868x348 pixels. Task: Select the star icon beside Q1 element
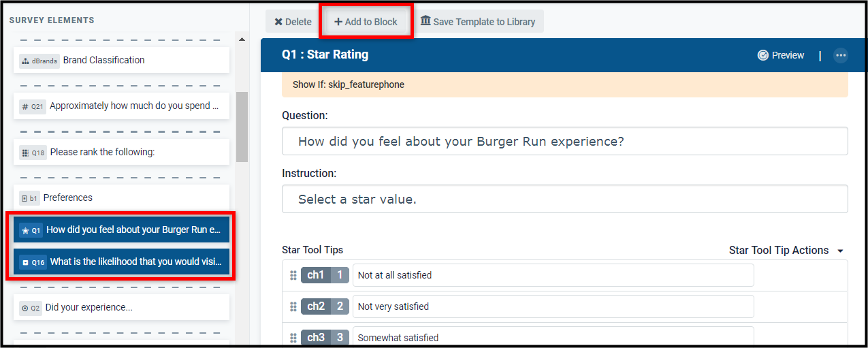click(25, 230)
